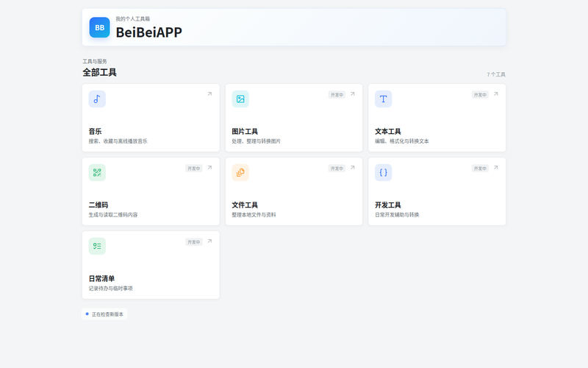Click the arrow icon on 图片工具 card
The width and height of the screenshot is (588, 368).
(x=353, y=94)
